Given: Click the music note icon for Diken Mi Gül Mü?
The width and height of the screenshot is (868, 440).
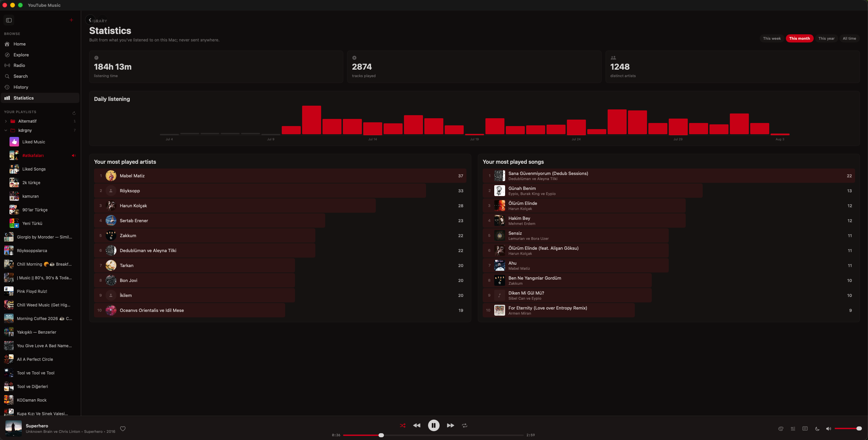Looking at the screenshot, I should (x=500, y=295).
